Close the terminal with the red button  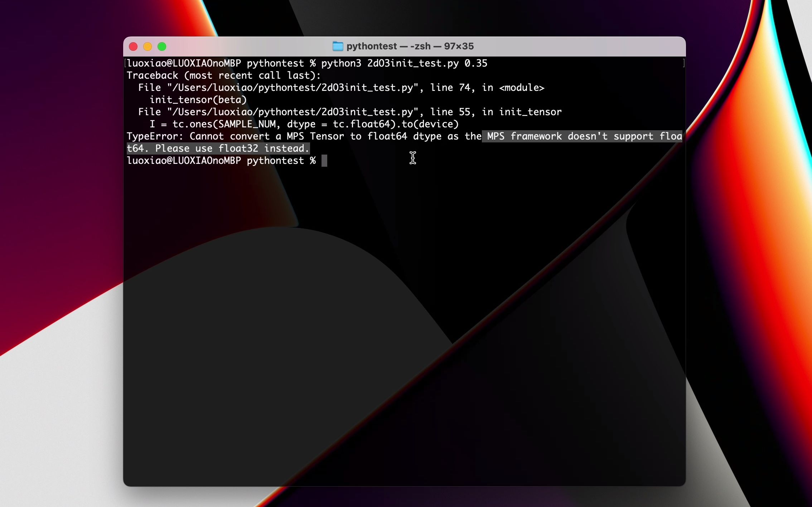[x=133, y=47]
